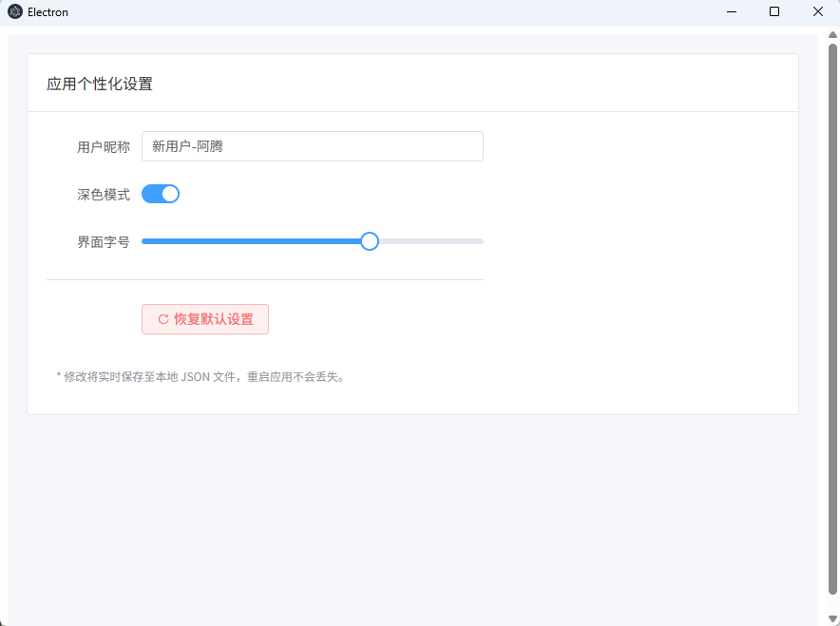Image resolution: width=840 pixels, height=626 pixels.
Task: Click the Electron window title text
Action: tap(48, 12)
